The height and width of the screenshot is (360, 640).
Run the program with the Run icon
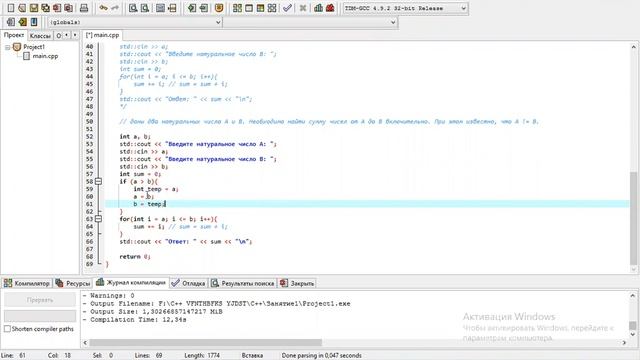click(x=249, y=8)
